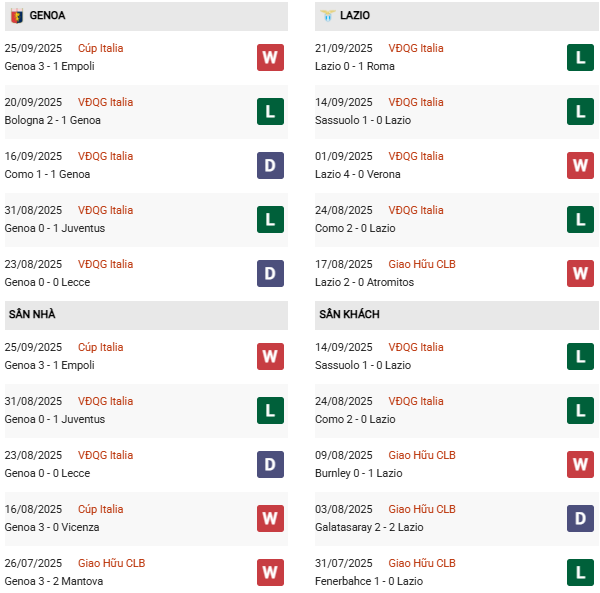Click the D badge for Como 1 - 1 Genoa
The height and width of the screenshot is (593, 600).
click(x=270, y=165)
